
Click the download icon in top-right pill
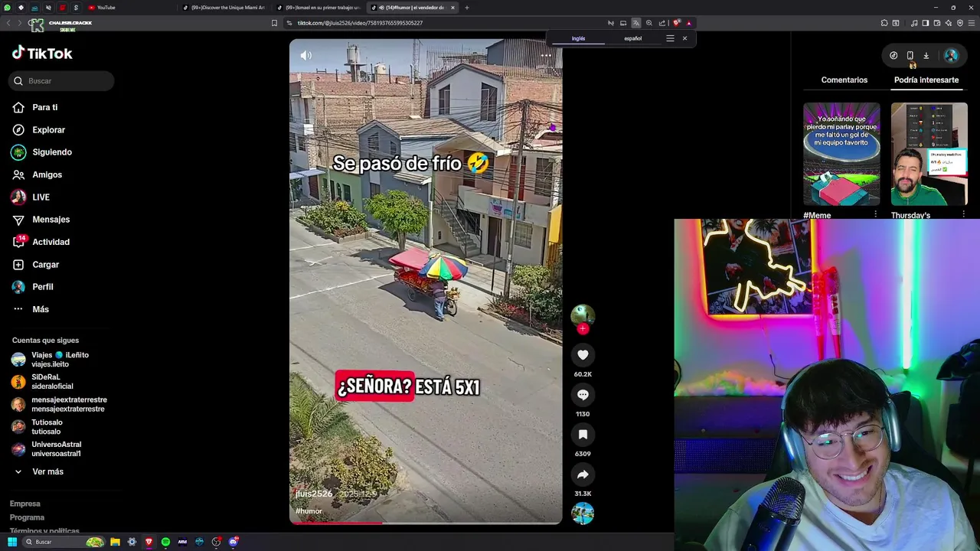(x=926, y=55)
